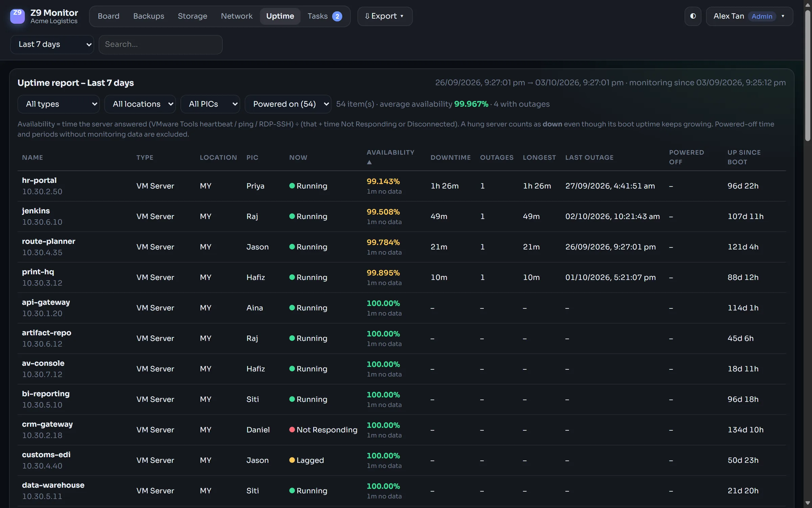This screenshot has width=812, height=508.
Task: Click the page vertical scrollbar thumb
Action: pos(808,75)
